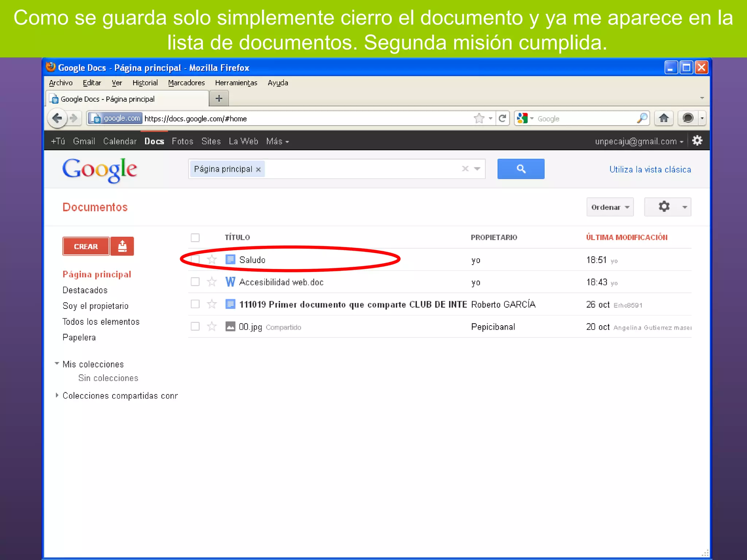The image size is (747, 560).
Task: Go back with the browser back arrow
Action: pos(57,118)
